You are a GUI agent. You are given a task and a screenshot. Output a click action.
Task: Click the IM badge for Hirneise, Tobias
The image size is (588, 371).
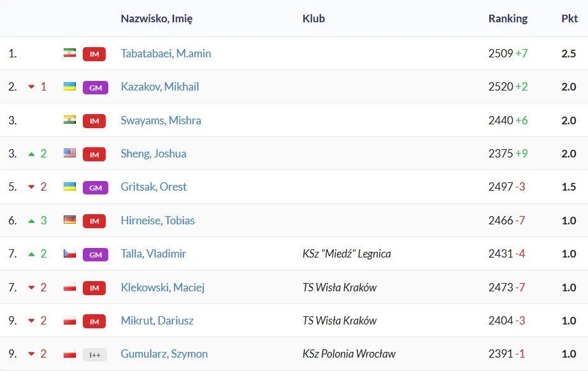pos(94,221)
